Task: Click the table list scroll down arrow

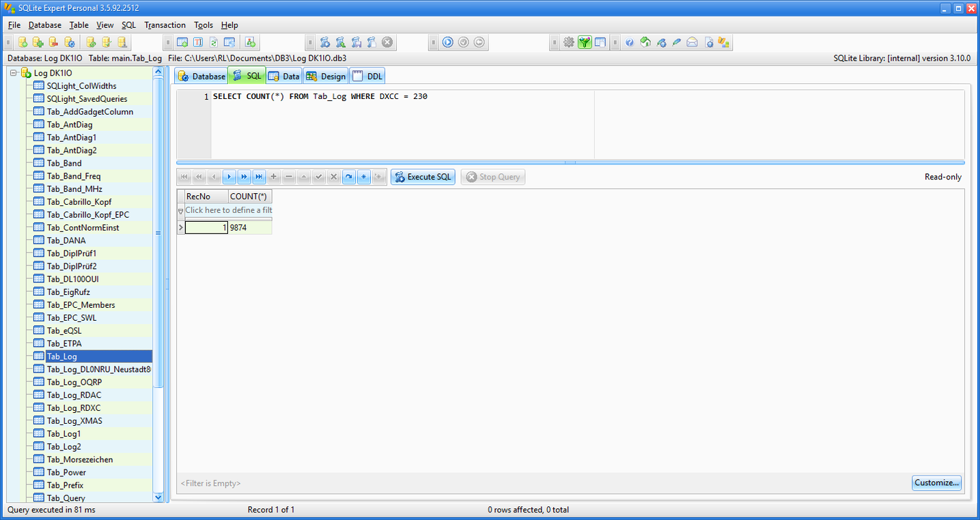Action: click(x=158, y=497)
